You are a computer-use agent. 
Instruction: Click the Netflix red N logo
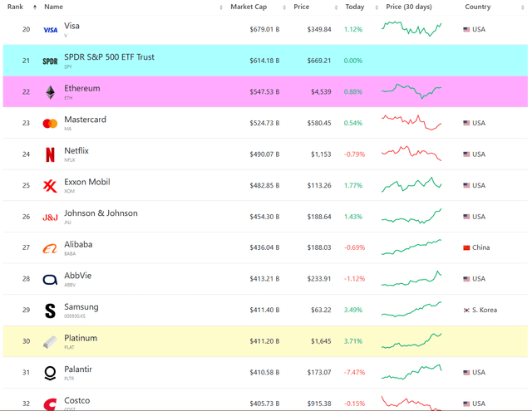[50, 154]
